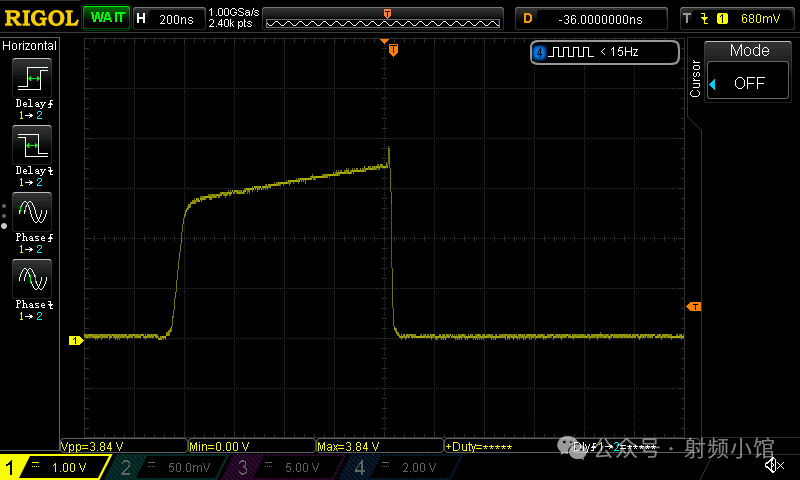Click the channel 1 ground reference marker
The width and height of the screenshot is (800, 480).
click(x=74, y=341)
